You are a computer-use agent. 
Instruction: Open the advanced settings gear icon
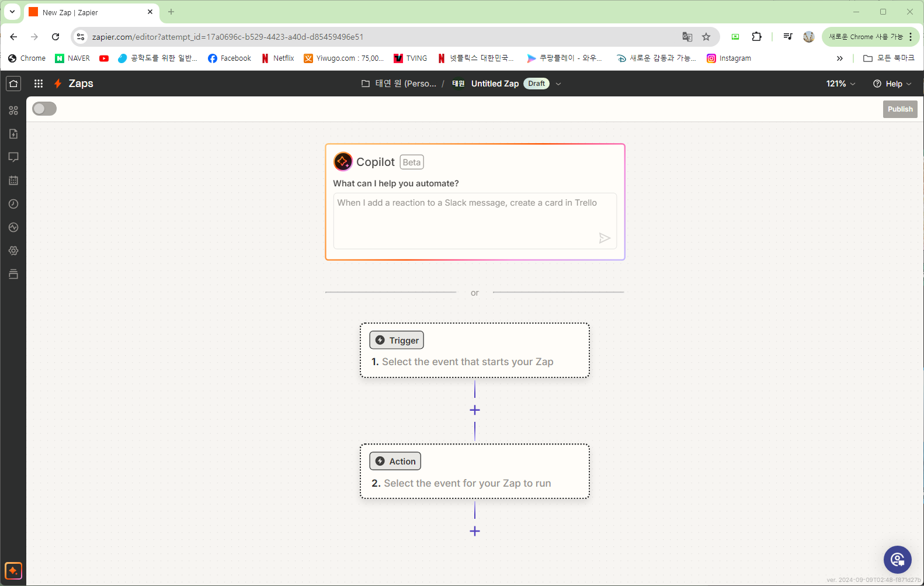(x=13, y=251)
